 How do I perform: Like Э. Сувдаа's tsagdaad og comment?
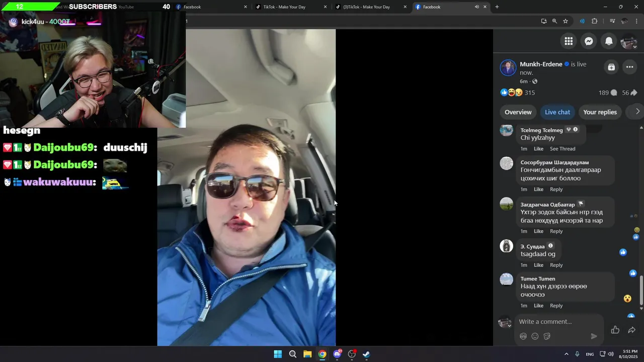[538, 265]
